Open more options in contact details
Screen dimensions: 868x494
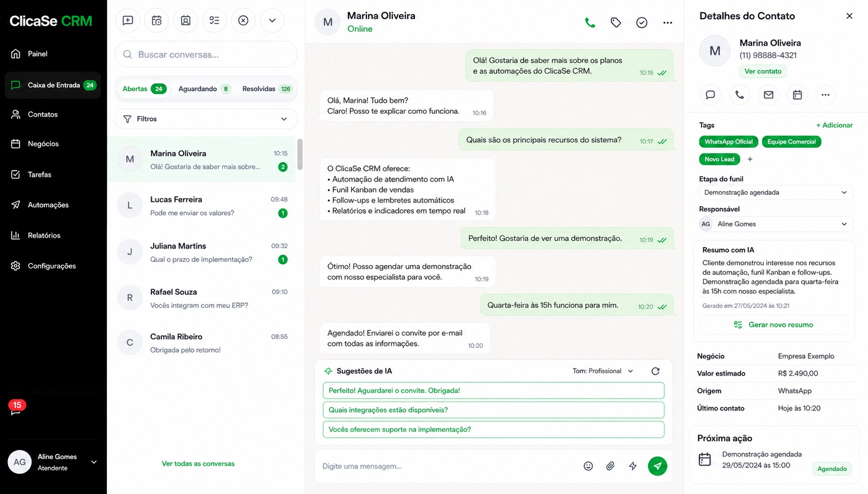825,95
